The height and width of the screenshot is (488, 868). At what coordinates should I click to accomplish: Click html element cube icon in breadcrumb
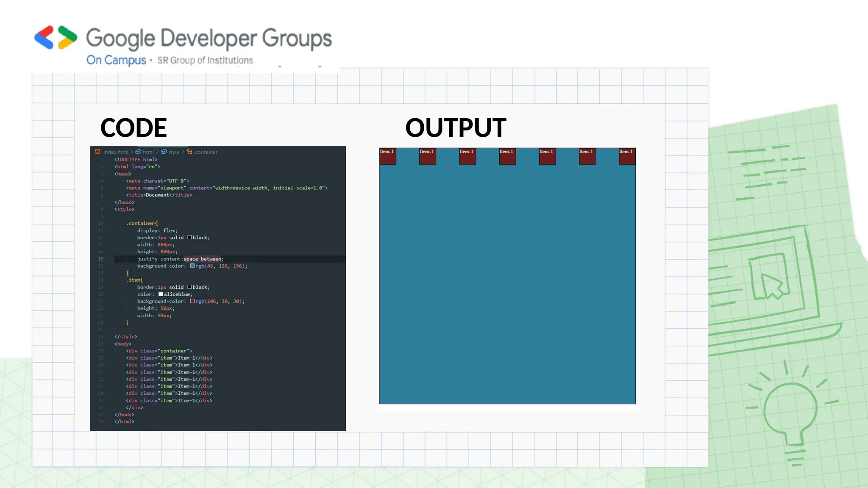pos(138,152)
